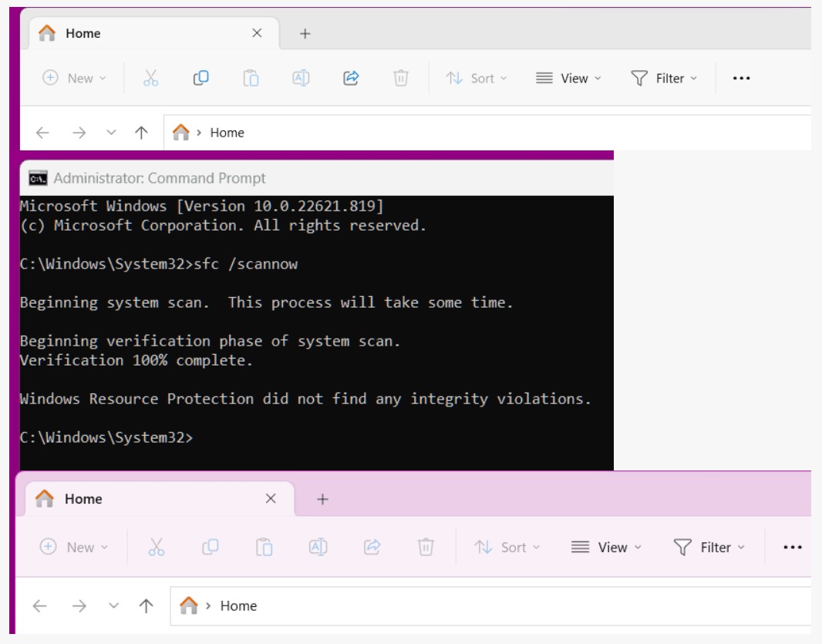
Task: Close the Home tab in top Explorer window
Action: pos(257,33)
